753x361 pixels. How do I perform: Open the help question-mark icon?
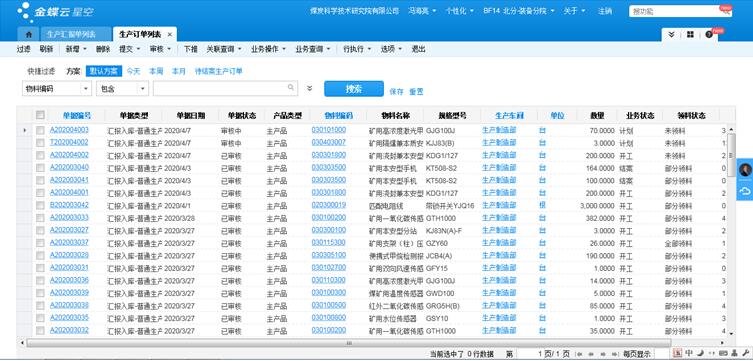[x=709, y=35]
